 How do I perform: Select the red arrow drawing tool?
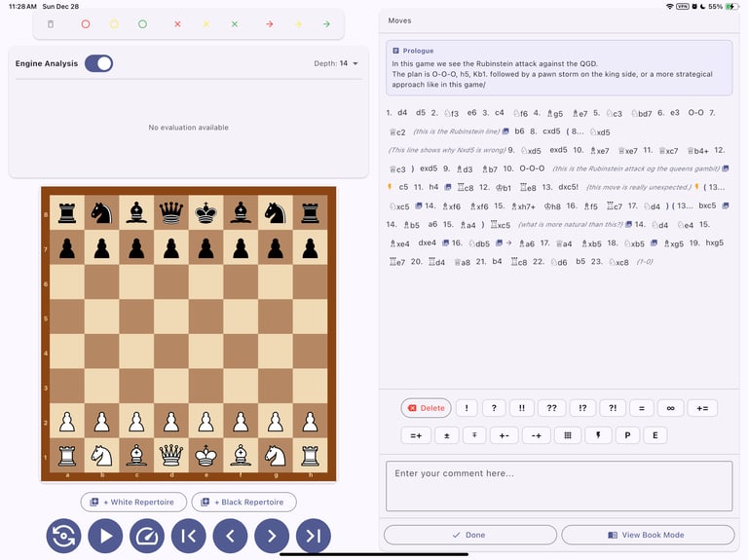pyautogui.click(x=270, y=23)
